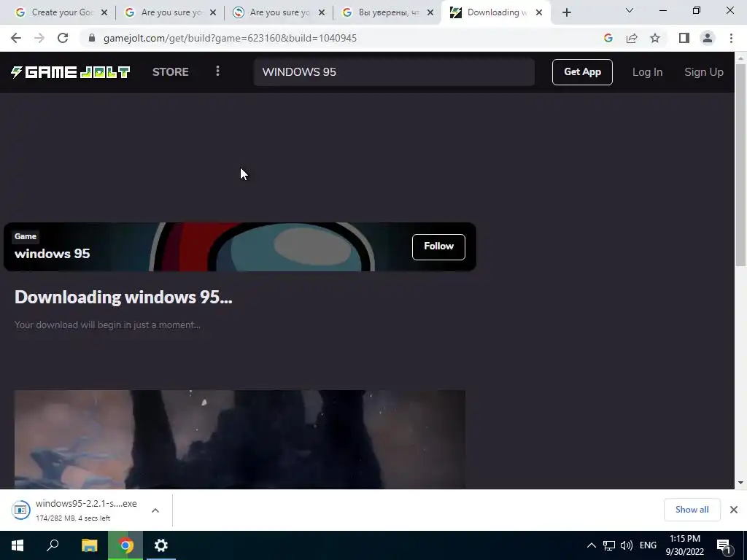
Task: Open a new browser tab
Action: pos(566,13)
